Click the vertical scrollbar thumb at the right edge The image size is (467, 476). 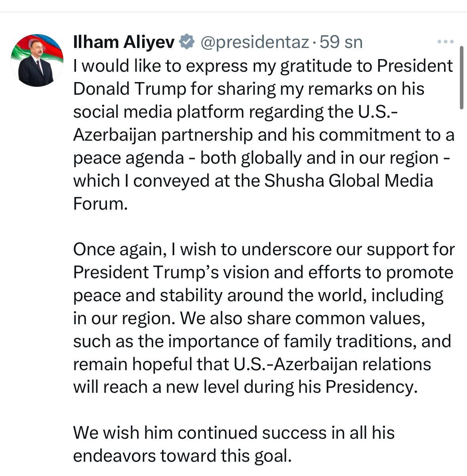point(461,77)
